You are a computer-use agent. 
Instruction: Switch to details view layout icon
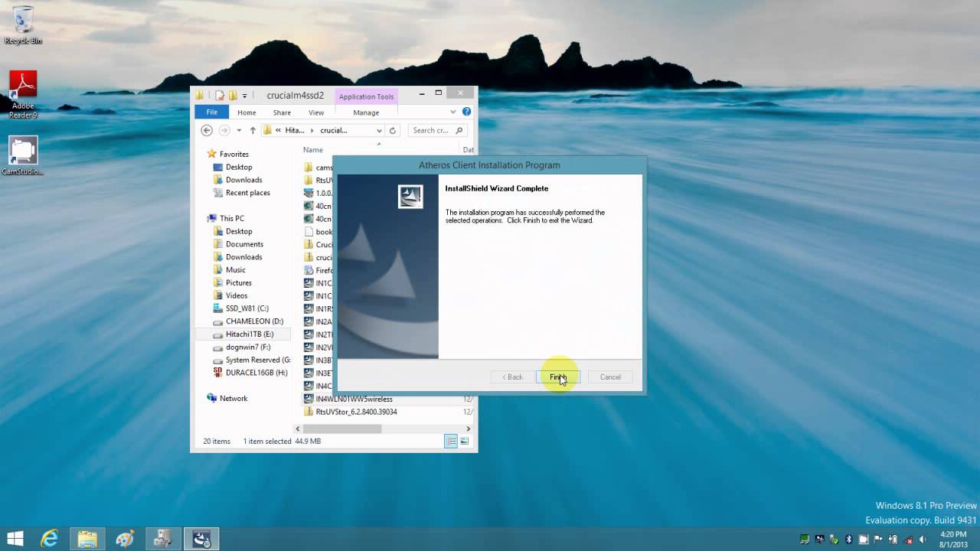click(451, 441)
